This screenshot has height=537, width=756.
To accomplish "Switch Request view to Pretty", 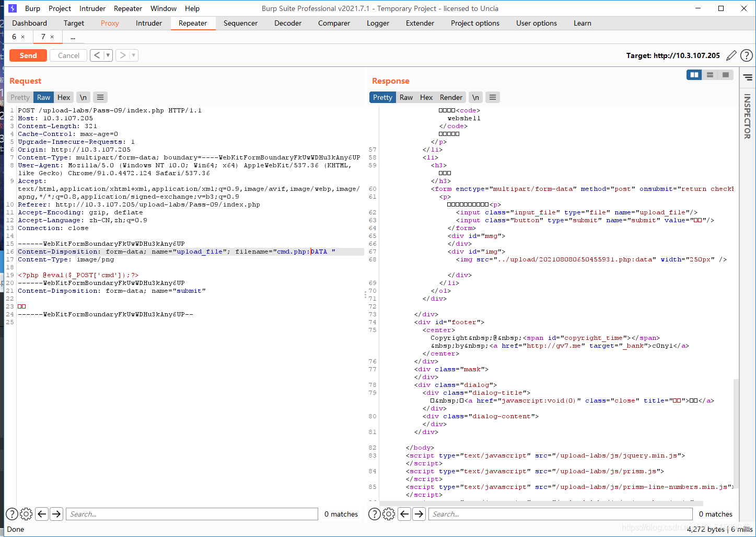I will click(x=20, y=97).
